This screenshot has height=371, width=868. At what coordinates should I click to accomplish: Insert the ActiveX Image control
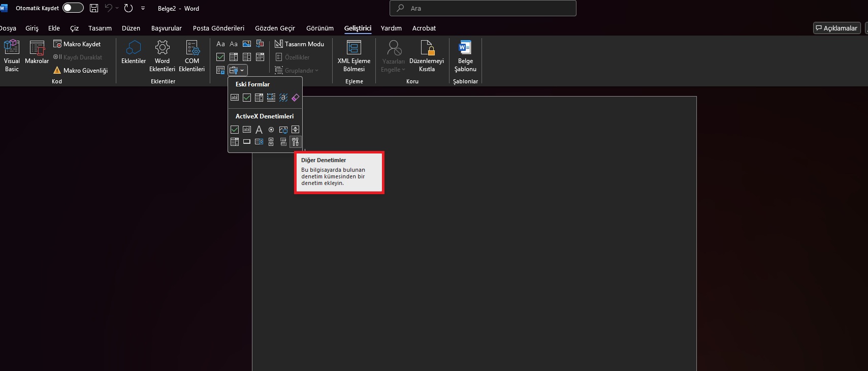(283, 130)
